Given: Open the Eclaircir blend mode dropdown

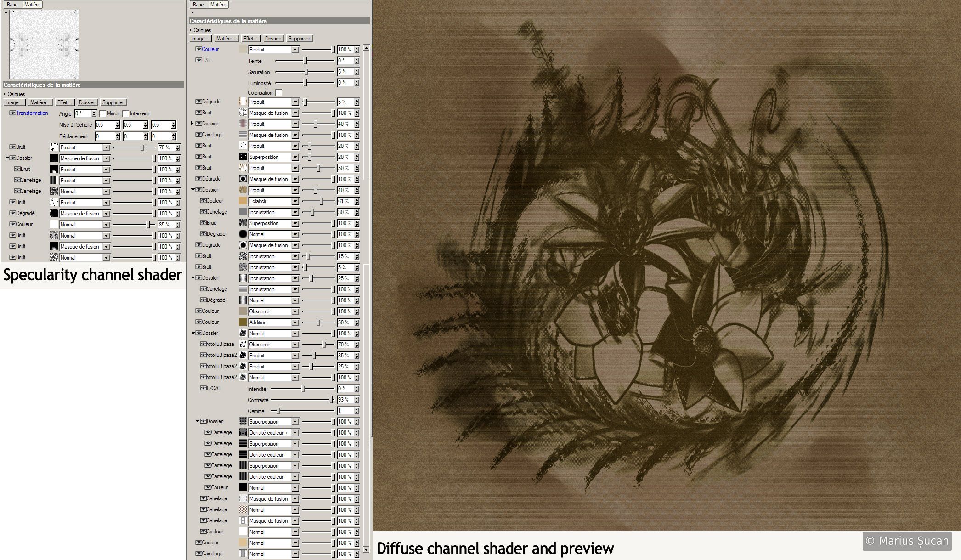Looking at the screenshot, I should click(295, 201).
